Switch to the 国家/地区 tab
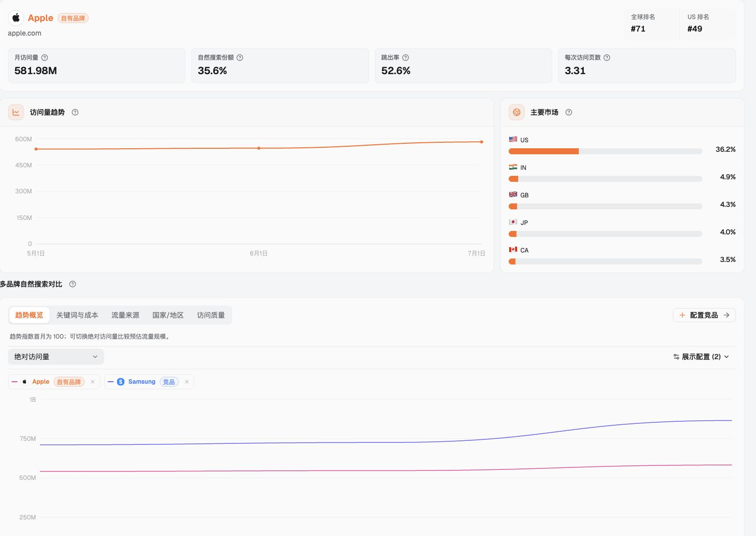Viewport: 756px width, 536px height. [168, 315]
